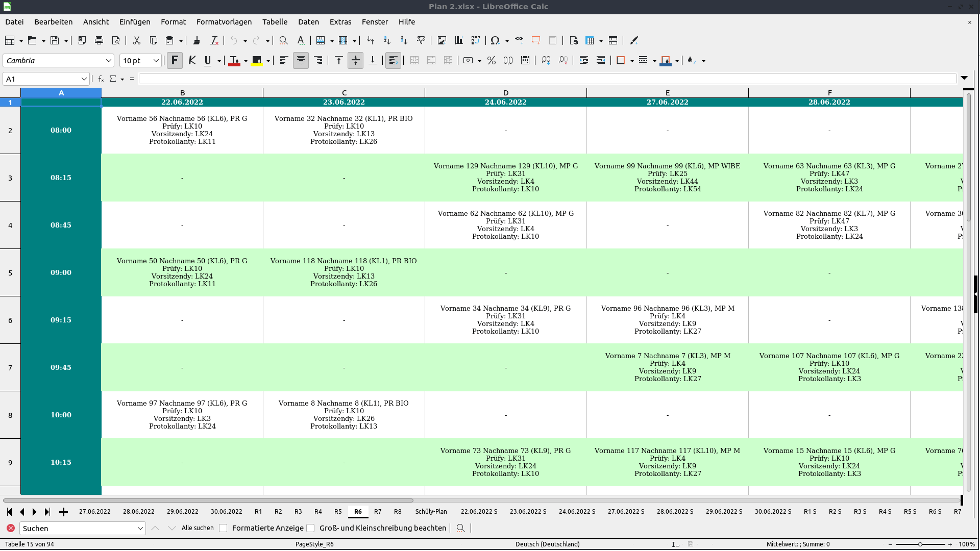Open the Cambria font name dropdown
Screen dimensions: 980x551
109,60
